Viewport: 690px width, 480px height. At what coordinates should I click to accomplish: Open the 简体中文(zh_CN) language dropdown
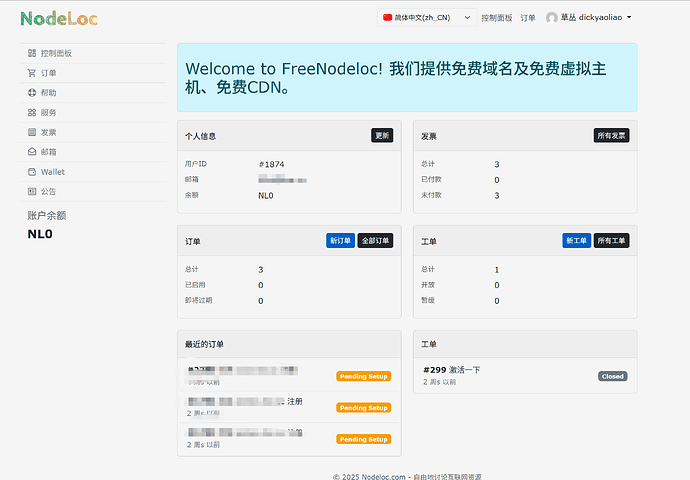click(427, 18)
